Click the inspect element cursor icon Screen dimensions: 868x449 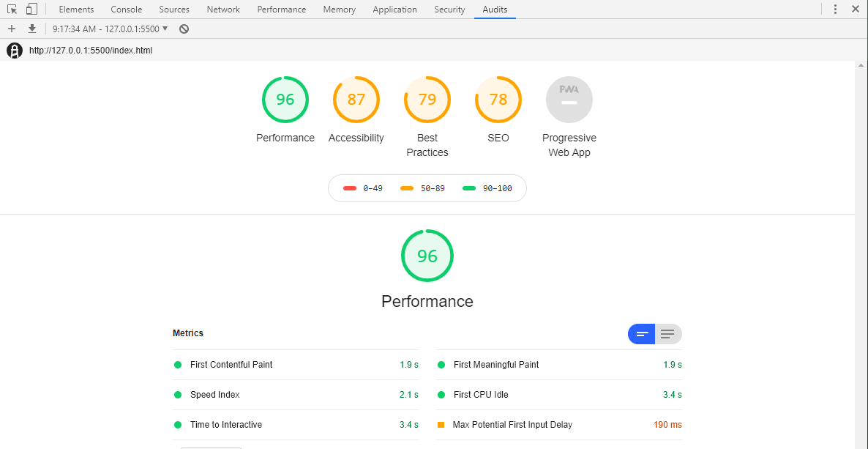(x=12, y=10)
